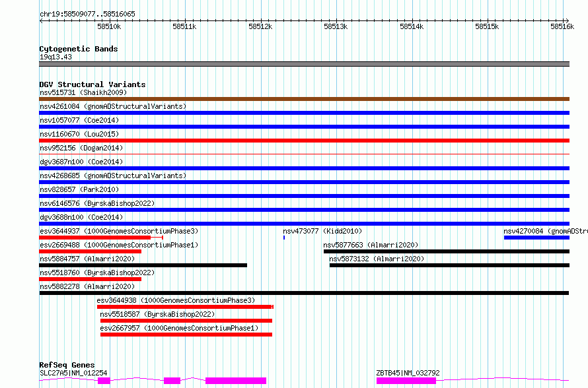Screen dimensions: 588x388
Task: Click the nsv515731 (Shaikh2009) brown variant bar
Action: 304,99
